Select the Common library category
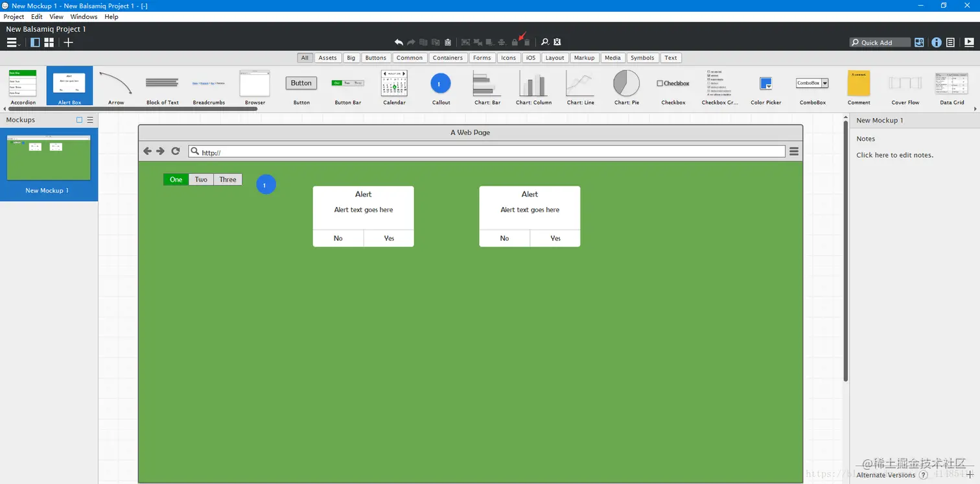The image size is (980, 484). (x=410, y=58)
